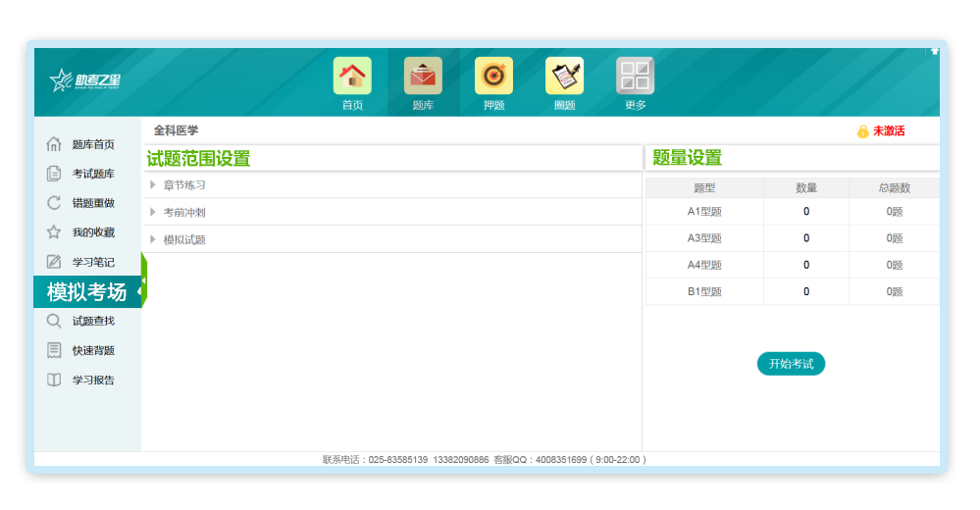This screenshot has width=980, height=510.
Task: Click the 未激活 lock icon
Action: pos(863,131)
